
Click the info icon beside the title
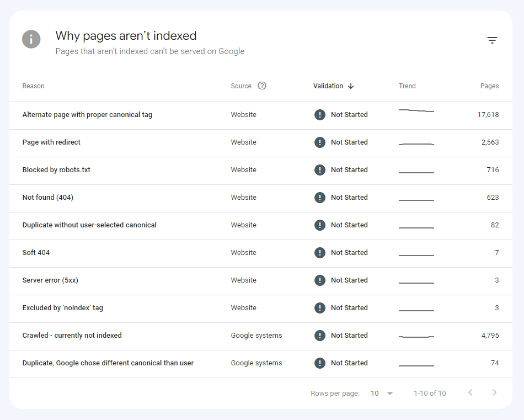coord(31,39)
